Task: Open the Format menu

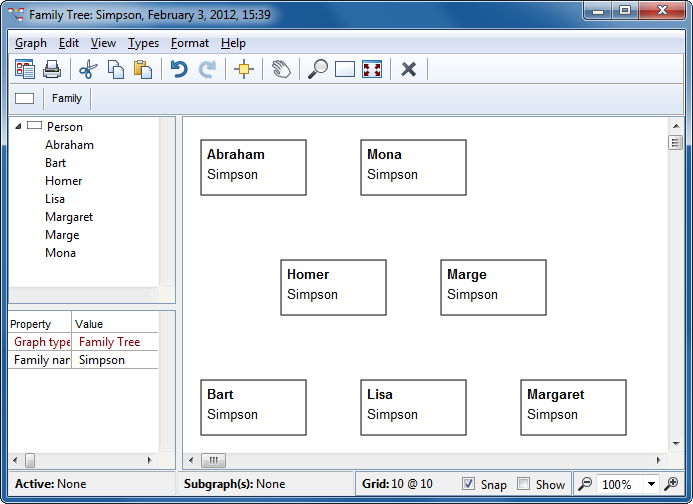Action: tap(189, 43)
